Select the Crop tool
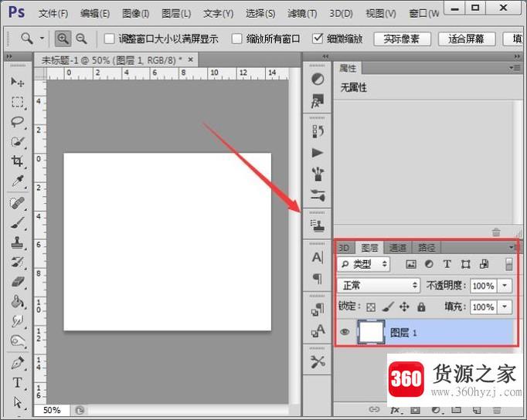Image resolution: width=527 pixels, height=420 pixels. pos(18,161)
